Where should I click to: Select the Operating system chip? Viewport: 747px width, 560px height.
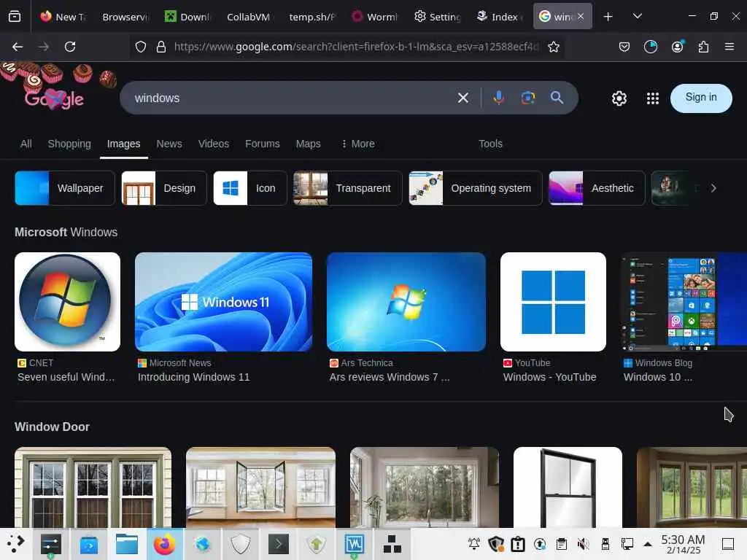pyautogui.click(x=476, y=188)
